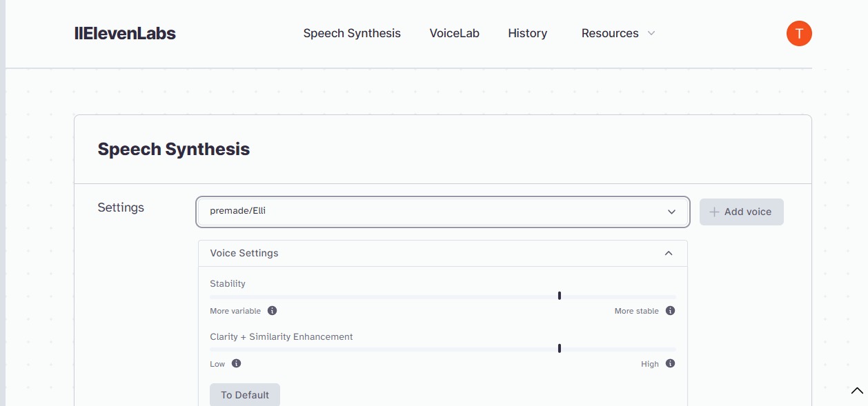Click info icon beside Low label
This screenshot has height=406, width=868.
[x=236, y=364]
